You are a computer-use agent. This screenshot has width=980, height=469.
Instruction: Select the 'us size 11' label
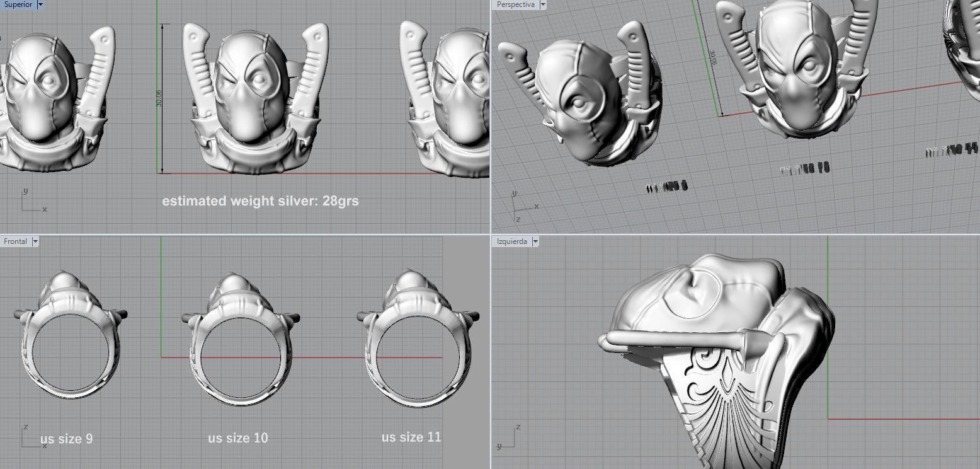411,437
